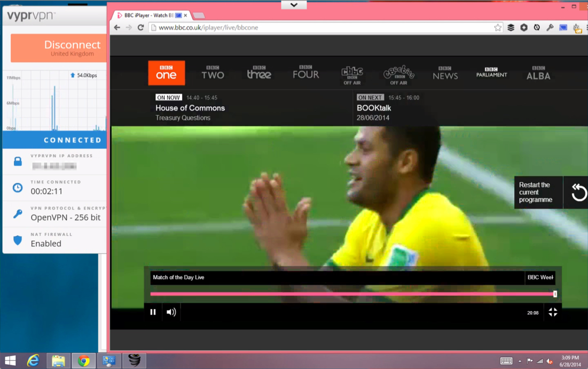Image resolution: width=588 pixels, height=369 pixels.
Task: Click the wrench extension icon
Action: [x=550, y=27]
